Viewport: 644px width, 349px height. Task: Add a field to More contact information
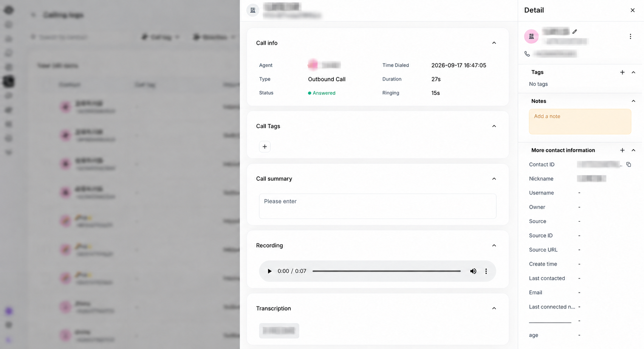point(622,150)
